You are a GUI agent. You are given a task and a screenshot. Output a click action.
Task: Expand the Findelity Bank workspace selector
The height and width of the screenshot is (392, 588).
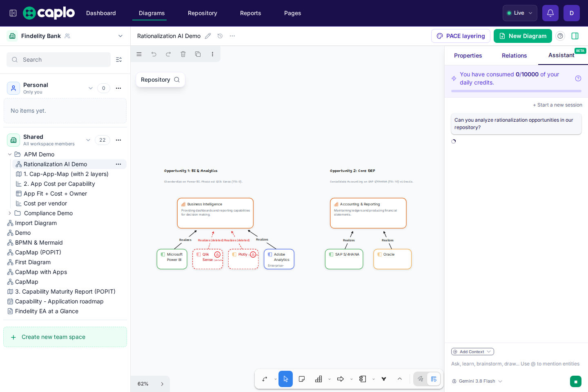point(120,36)
